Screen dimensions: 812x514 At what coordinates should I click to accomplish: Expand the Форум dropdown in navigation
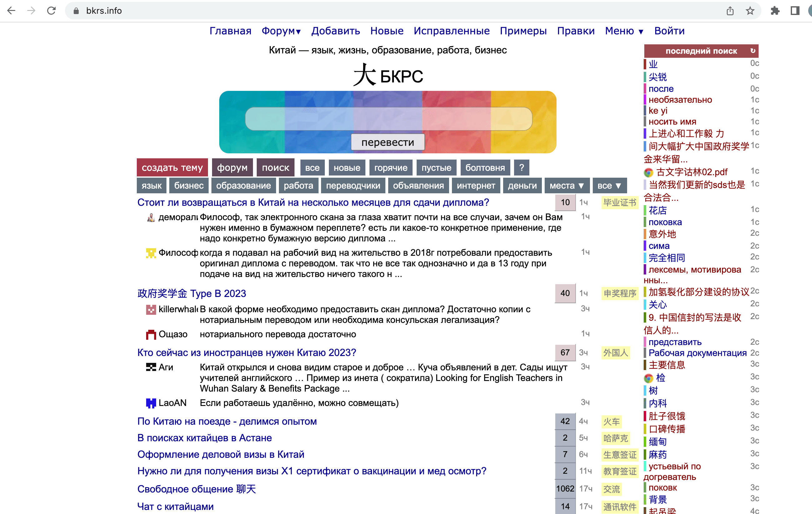point(281,31)
